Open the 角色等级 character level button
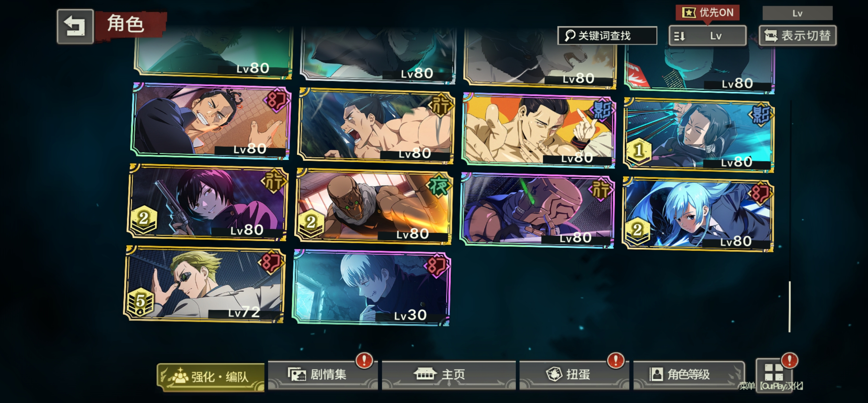This screenshot has height=403, width=868. click(x=689, y=375)
